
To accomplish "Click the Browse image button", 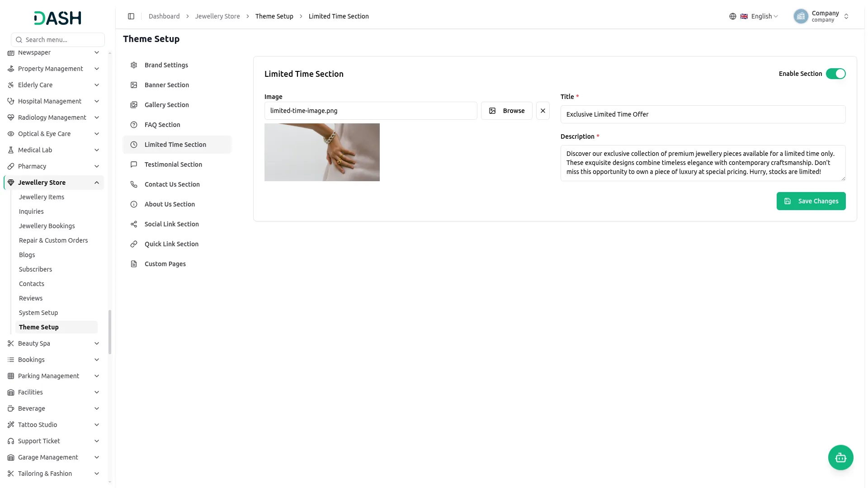I will point(507,111).
